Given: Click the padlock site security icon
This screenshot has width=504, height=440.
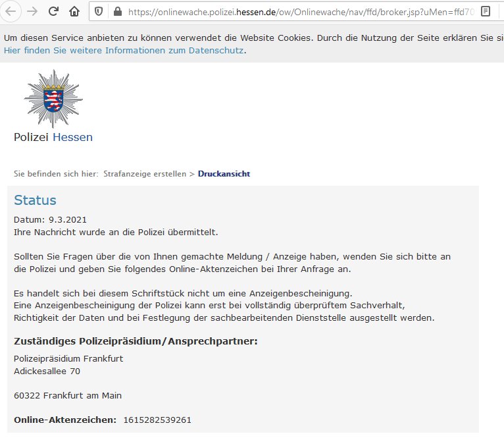Looking at the screenshot, I should pyautogui.click(x=118, y=11).
